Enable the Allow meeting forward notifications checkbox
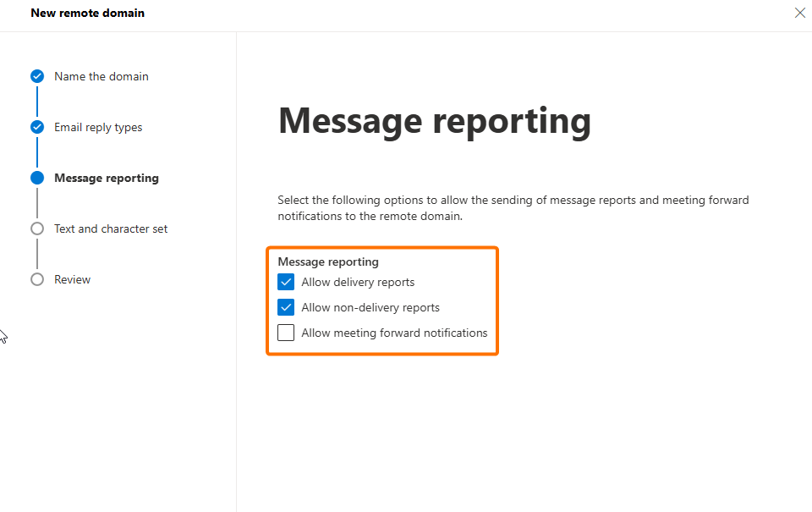 pyautogui.click(x=286, y=333)
